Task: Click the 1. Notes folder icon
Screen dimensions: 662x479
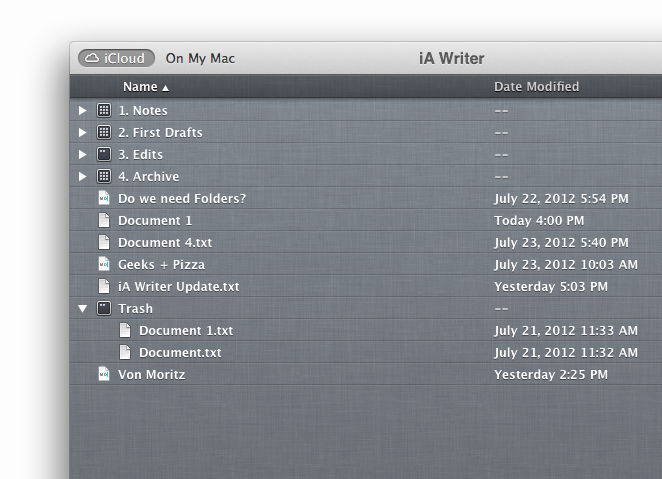Action: (104, 110)
